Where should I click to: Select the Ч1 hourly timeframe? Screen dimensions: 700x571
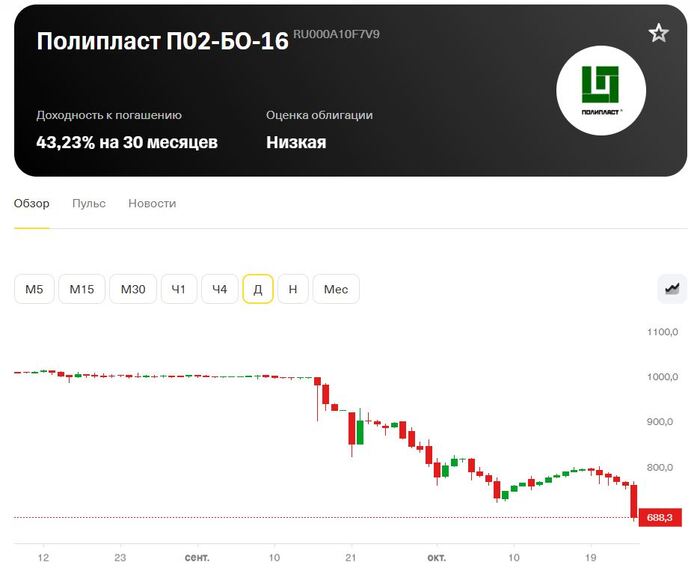coord(179,289)
